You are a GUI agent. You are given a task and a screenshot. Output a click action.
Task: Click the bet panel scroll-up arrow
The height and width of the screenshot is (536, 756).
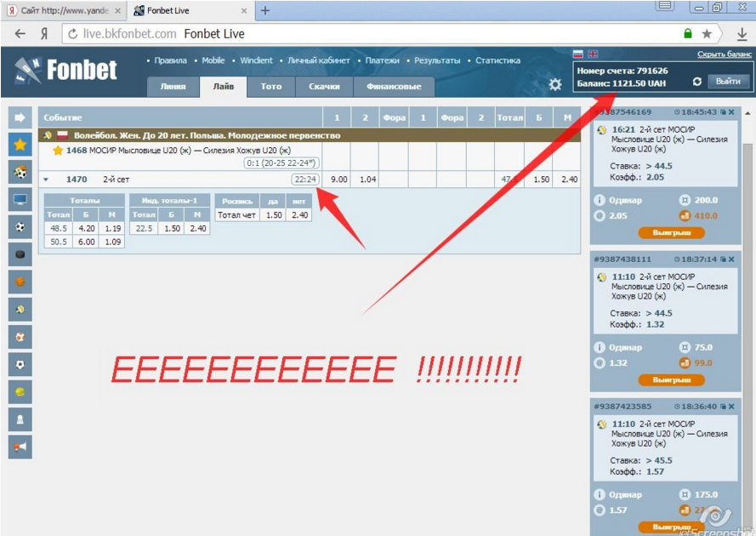click(747, 113)
